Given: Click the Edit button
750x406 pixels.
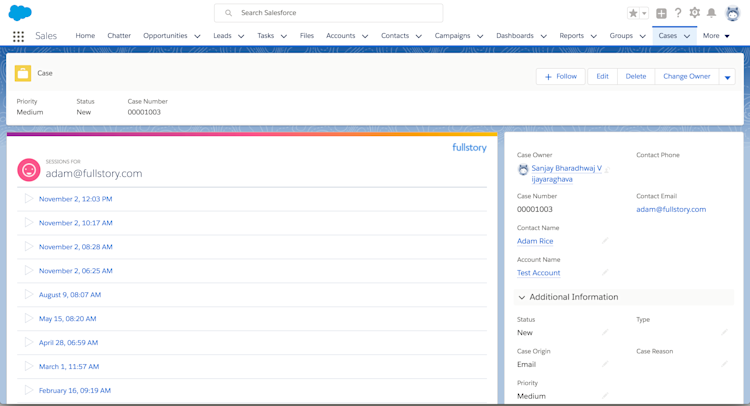Looking at the screenshot, I should 602,77.
